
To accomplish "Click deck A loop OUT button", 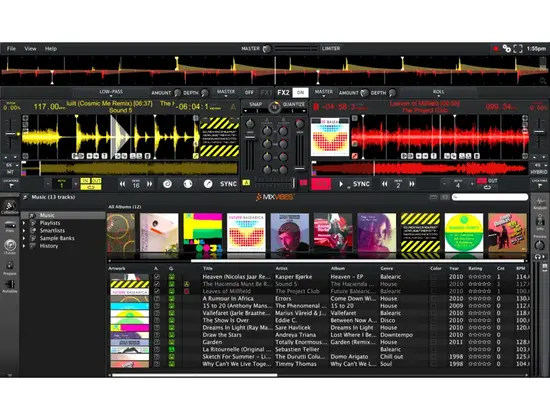I will point(96,181).
